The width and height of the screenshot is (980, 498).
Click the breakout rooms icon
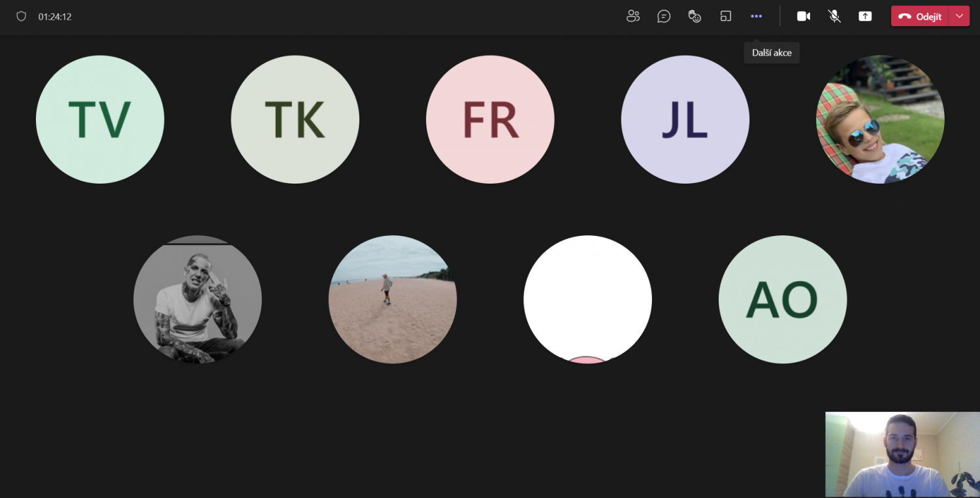click(x=725, y=16)
